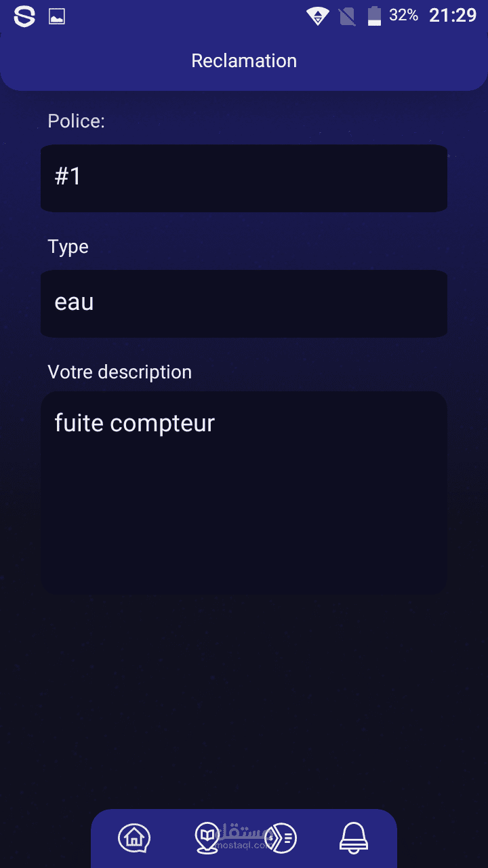Tap the Police: label
The image size is (488, 868).
click(x=76, y=121)
